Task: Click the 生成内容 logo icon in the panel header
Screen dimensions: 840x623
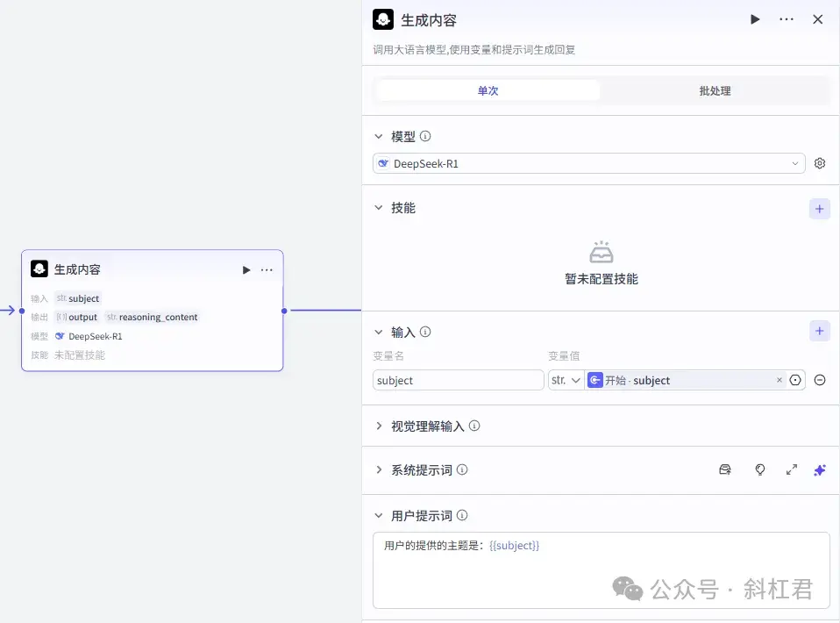Action: coord(383,20)
